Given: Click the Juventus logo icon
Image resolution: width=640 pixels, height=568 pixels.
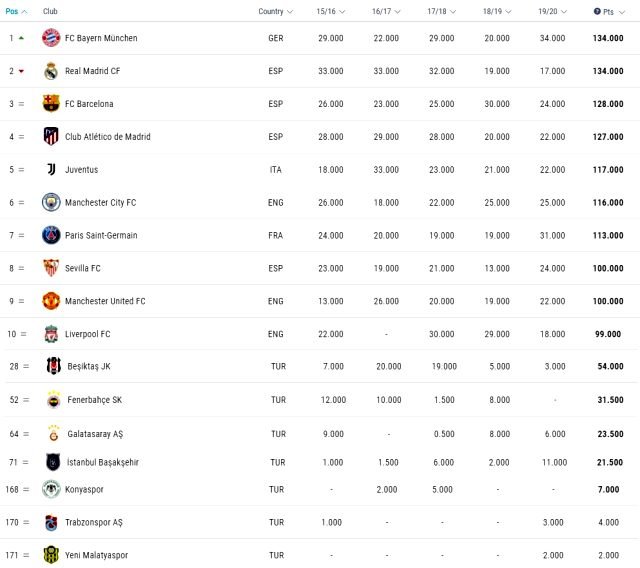Looking at the screenshot, I should coord(50,170).
